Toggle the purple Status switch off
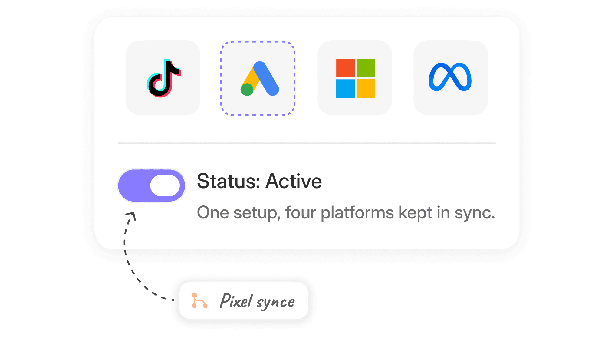615x364 pixels. click(151, 185)
